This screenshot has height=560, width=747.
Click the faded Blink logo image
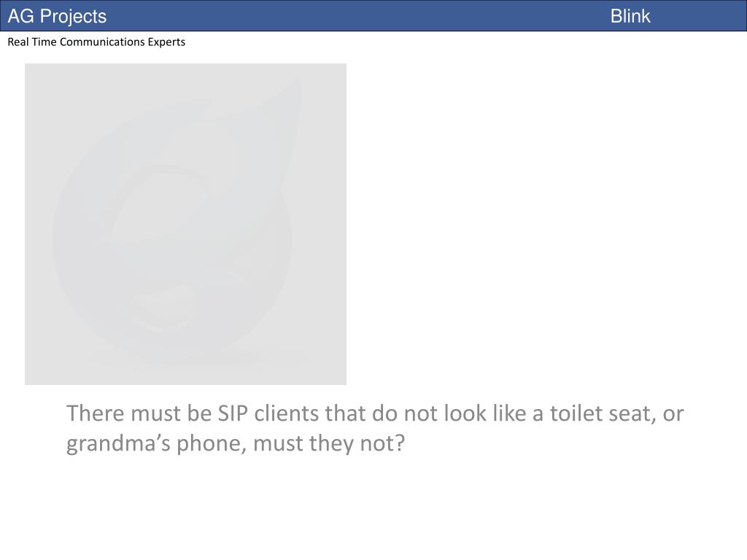(x=185, y=224)
